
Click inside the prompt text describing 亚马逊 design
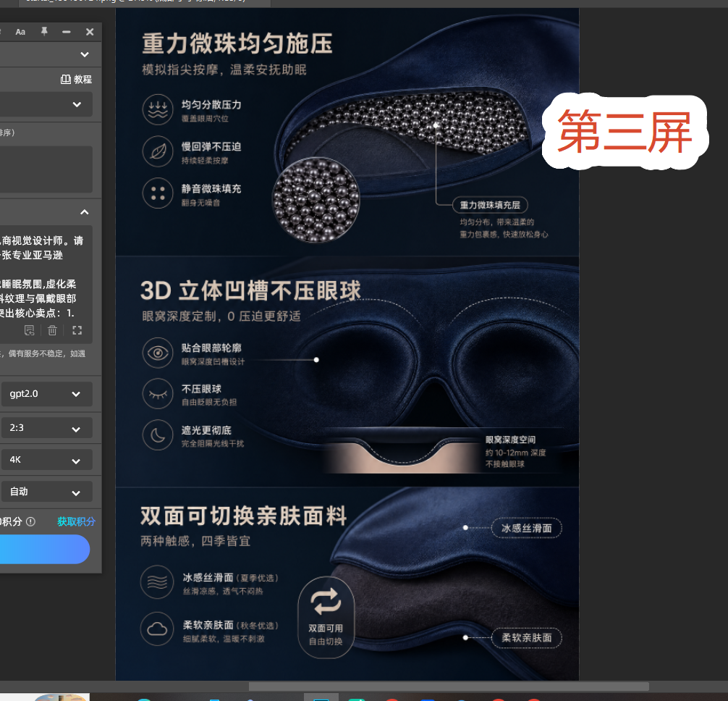42,277
